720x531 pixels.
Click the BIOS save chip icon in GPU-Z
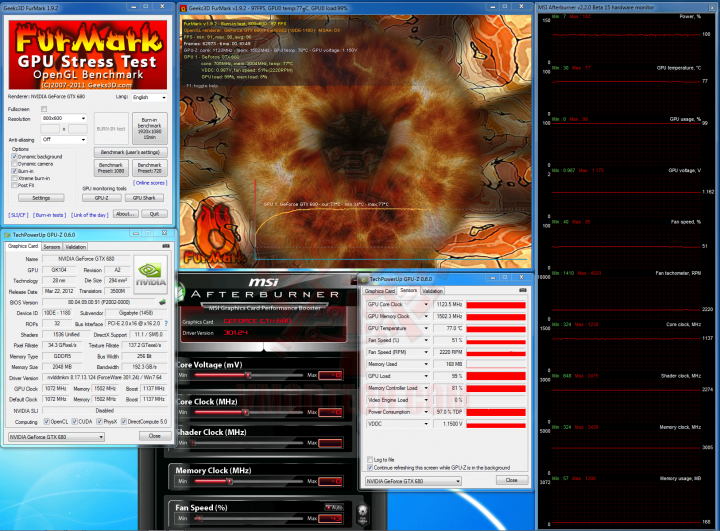coord(162,302)
